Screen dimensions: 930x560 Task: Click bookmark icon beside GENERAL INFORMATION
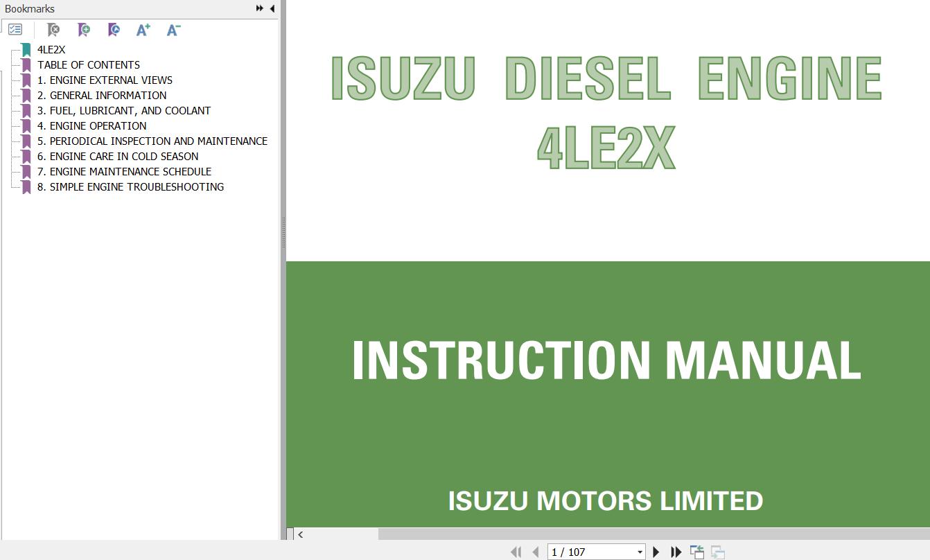point(26,96)
